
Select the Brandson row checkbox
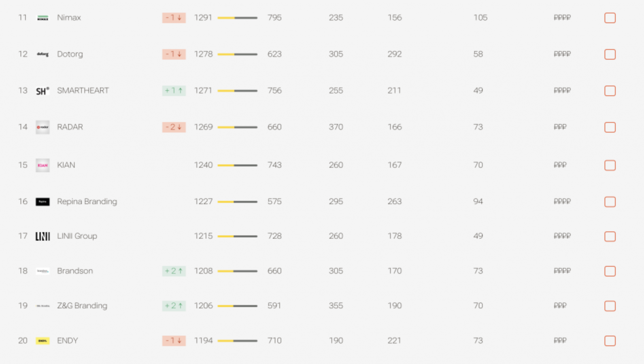coord(610,271)
